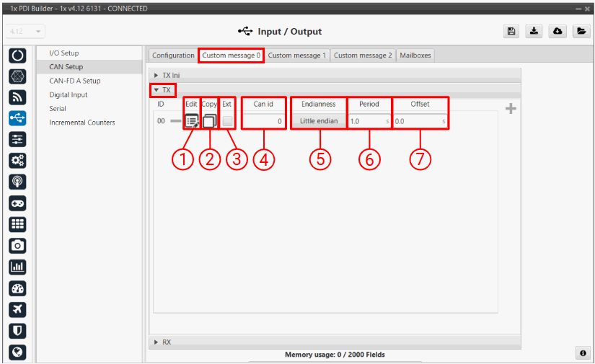Select CAN-FD A Setup in left list
Screen dimensions: 595x364
pos(74,81)
